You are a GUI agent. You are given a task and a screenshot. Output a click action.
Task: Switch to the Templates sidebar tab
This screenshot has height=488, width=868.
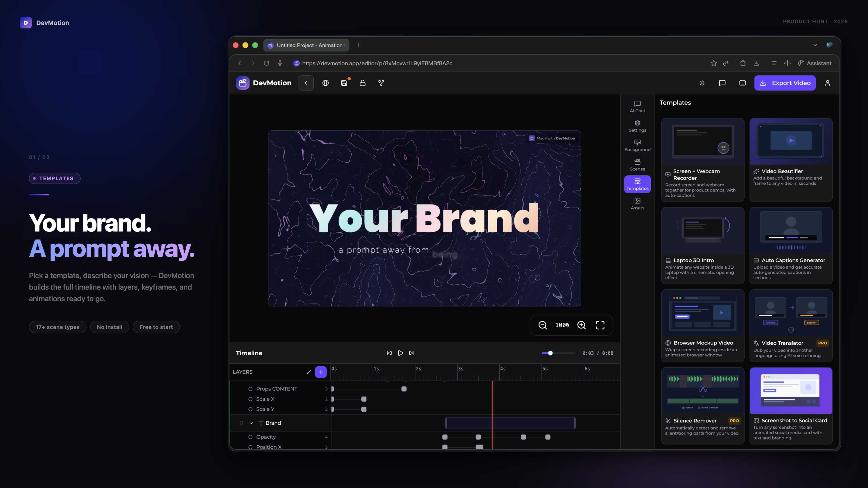(637, 184)
